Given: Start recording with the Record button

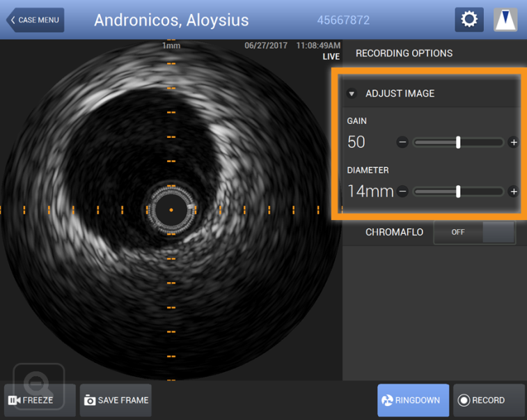Looking at the screenshot, I should (489, 400).
